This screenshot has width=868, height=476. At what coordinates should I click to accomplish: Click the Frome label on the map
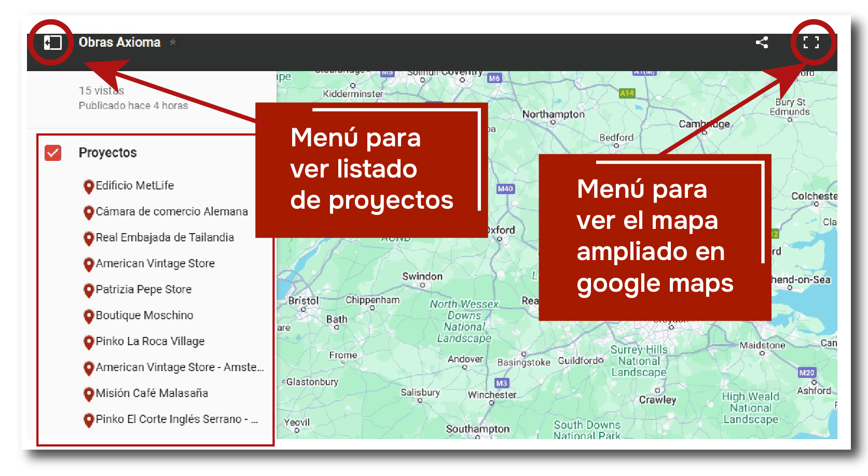(x=343, y=355)
